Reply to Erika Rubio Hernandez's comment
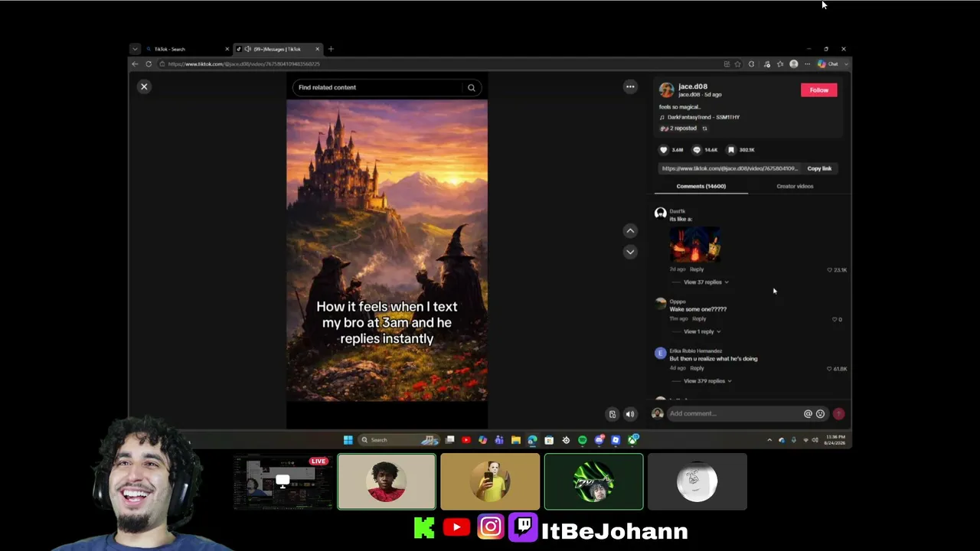 point(697,368)
